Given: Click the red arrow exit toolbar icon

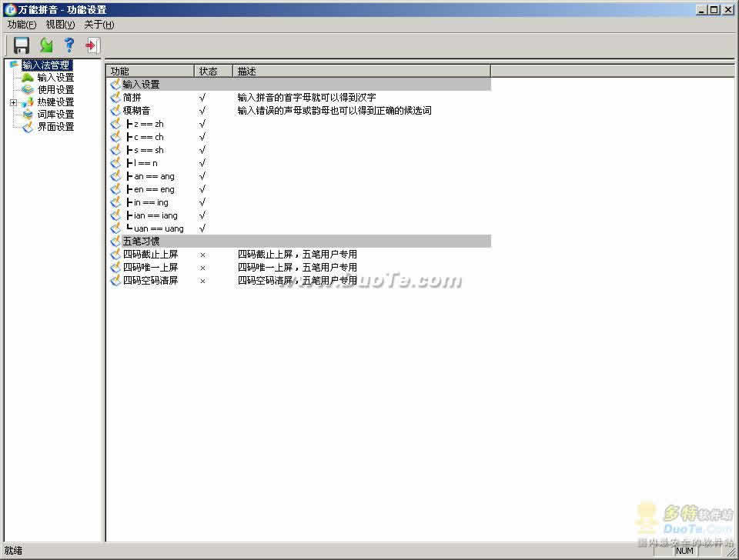Looking at the screenshot, I should [92, 45].
